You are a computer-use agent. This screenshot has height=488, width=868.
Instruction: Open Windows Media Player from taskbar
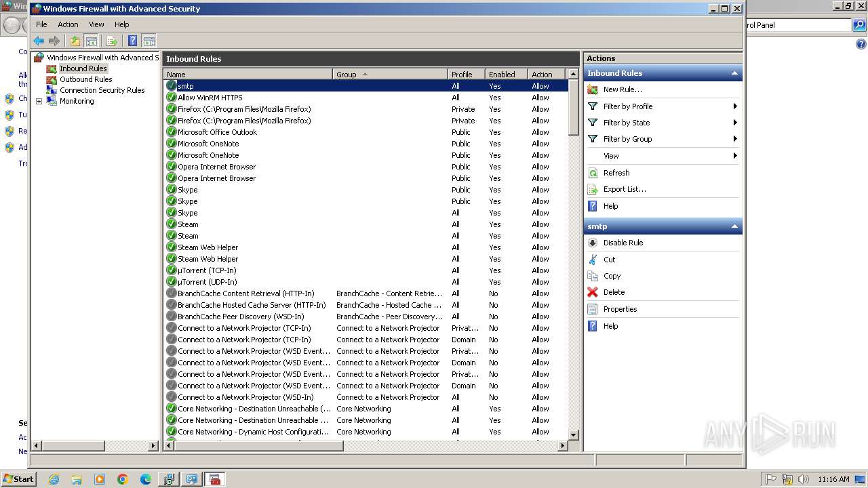[x=100, y=479]
